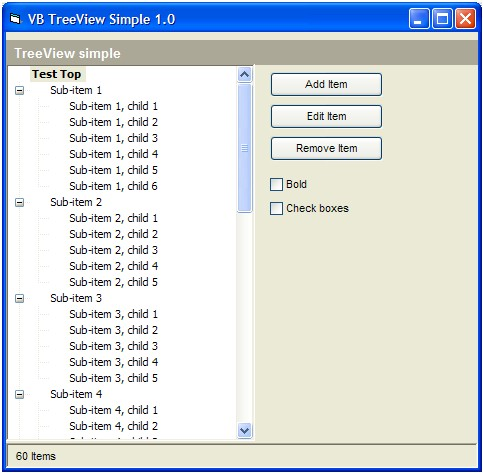Select Sub-item 3, child 1

tap(113, 314)
